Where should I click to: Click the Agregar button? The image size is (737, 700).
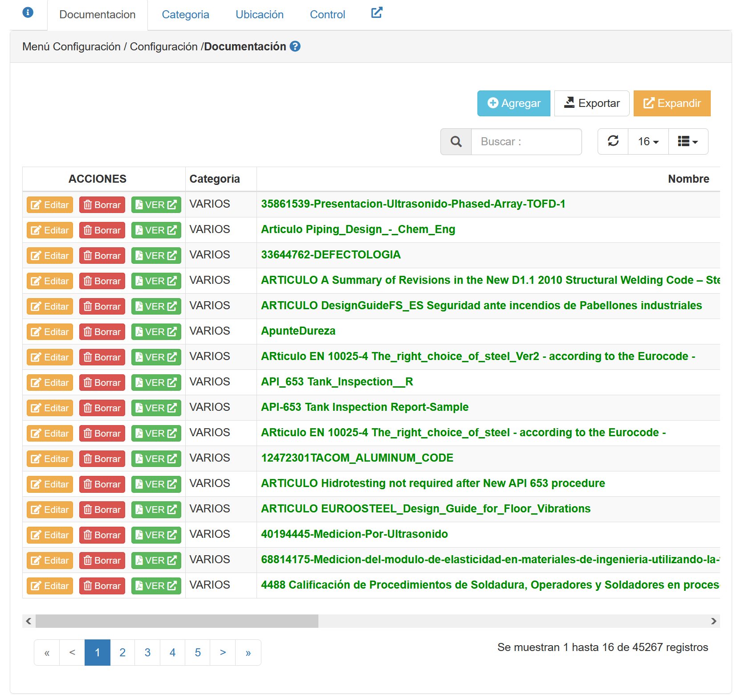[513, 103]
